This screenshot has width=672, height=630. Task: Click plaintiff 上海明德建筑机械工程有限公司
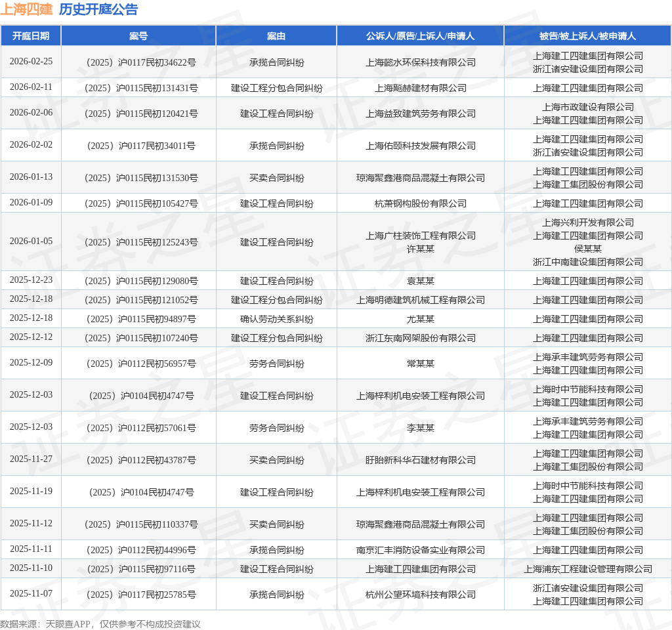pyautogui.click(x=421, y=300)
